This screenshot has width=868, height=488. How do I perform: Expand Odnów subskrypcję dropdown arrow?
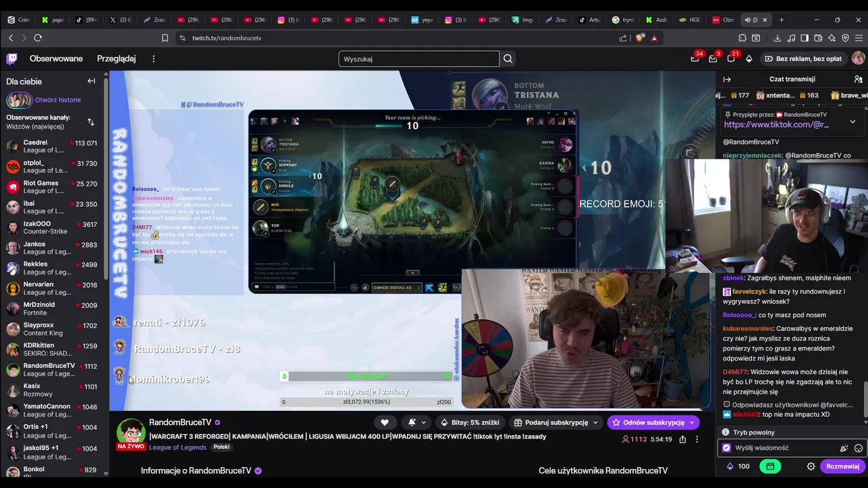(x=692, y=422)
